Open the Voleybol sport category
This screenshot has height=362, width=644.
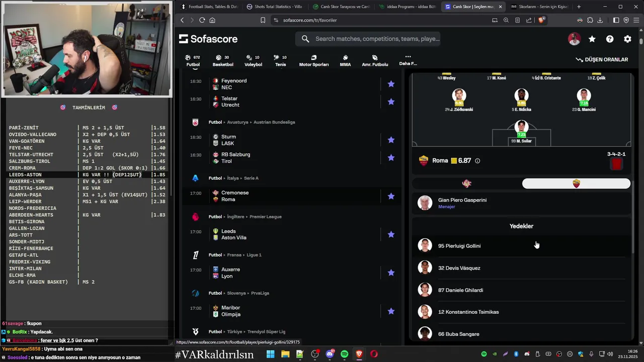(253, 60)
